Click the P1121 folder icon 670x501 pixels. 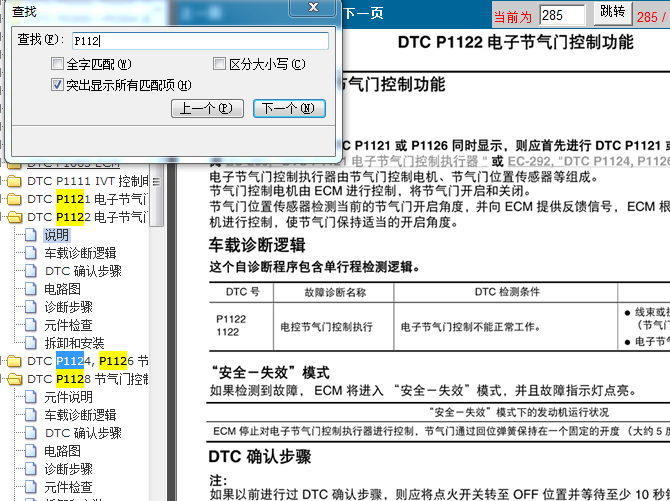(14, 199)
